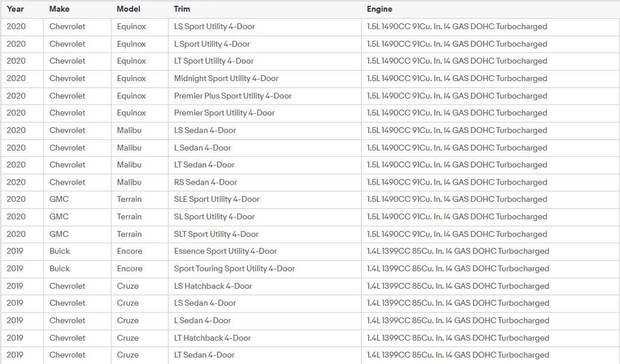This screenshot has height=364, width=620.
Task: Select the 'Premier Plus Sport Utility 4-Door' cell
Action: [265, 96]
